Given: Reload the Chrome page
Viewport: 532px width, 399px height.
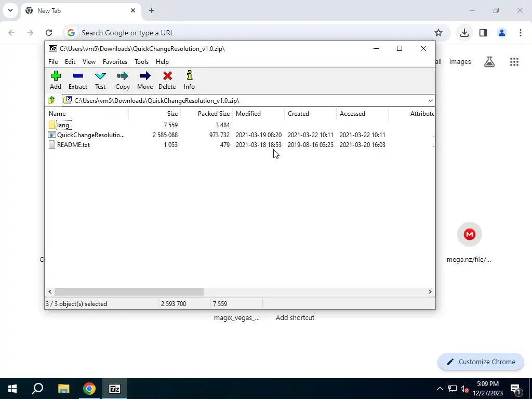Looking at the screenshot, I should (x=49, y=33).
